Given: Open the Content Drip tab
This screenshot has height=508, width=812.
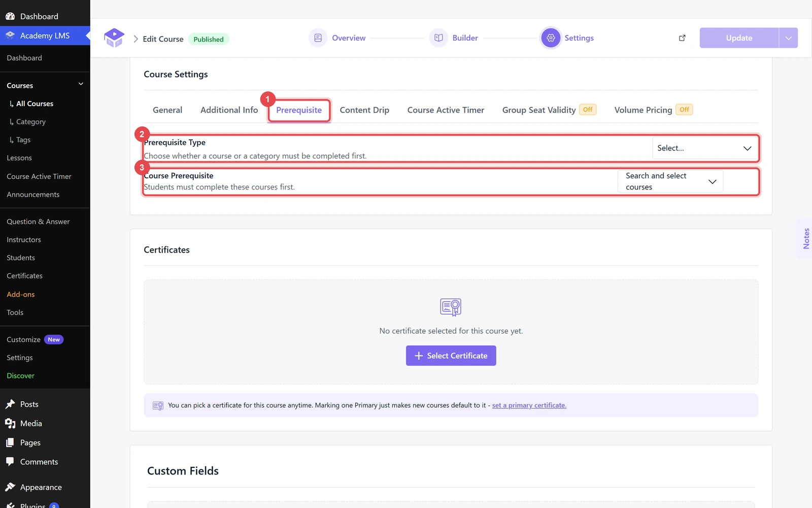Looking at the screenshot, I should tap(364, 110).
